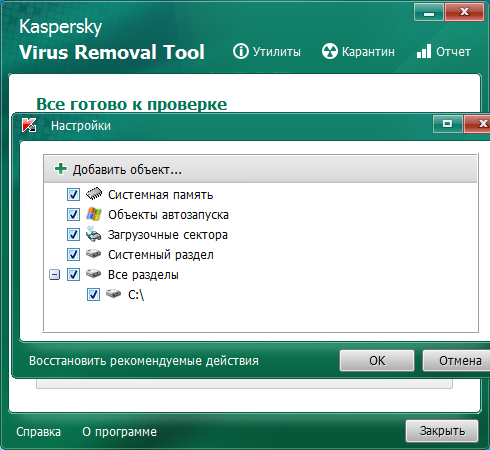Close the Настройки dialog with X
490x450 pixels.
click(477, 124)
